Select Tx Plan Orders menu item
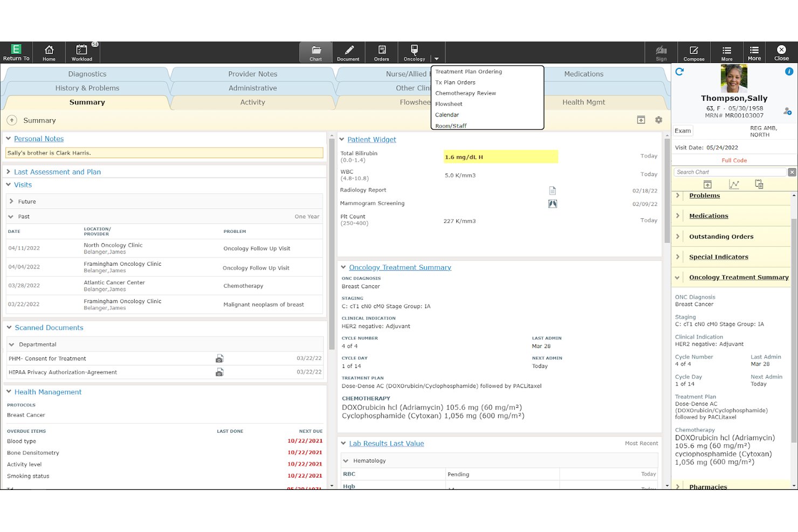Screen dimensions: 798x532 [455, 82]
